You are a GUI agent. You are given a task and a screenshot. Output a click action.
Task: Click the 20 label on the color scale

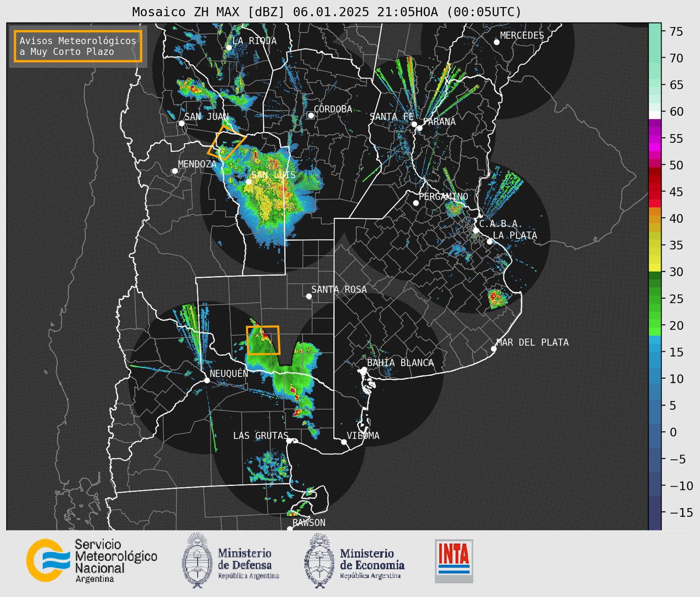[676, 325]
